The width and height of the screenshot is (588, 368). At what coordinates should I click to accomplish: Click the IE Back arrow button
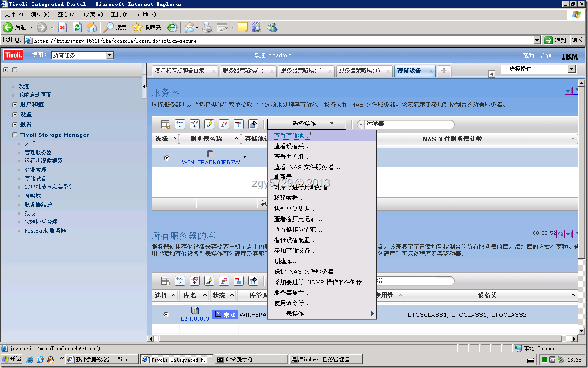(x=7, y=27)
